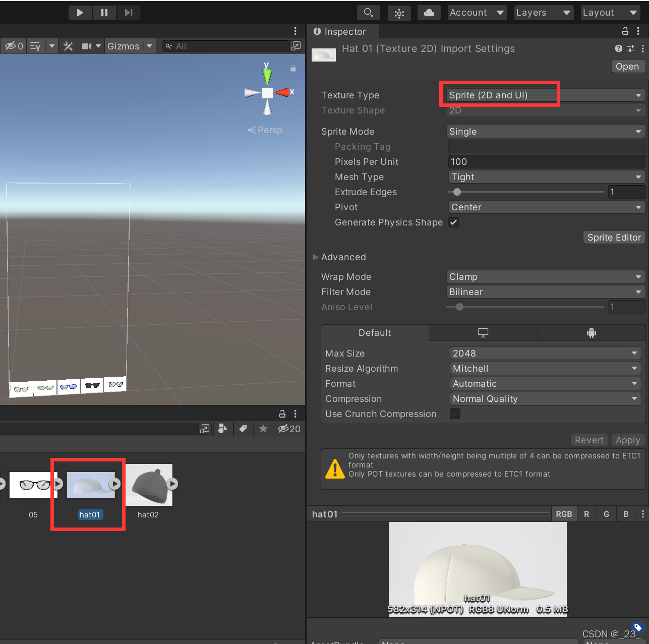This screenshot has height=644, width=649.
Task: Click the scene camera settings icon
Action: 87,46
